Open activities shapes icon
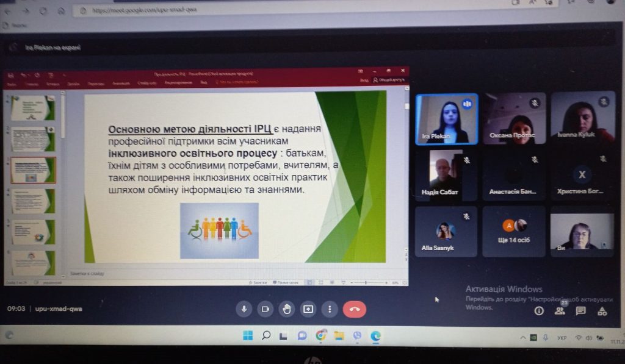This screenshot has width=625, height=364. pyautogui.click(x=602, y=312)
